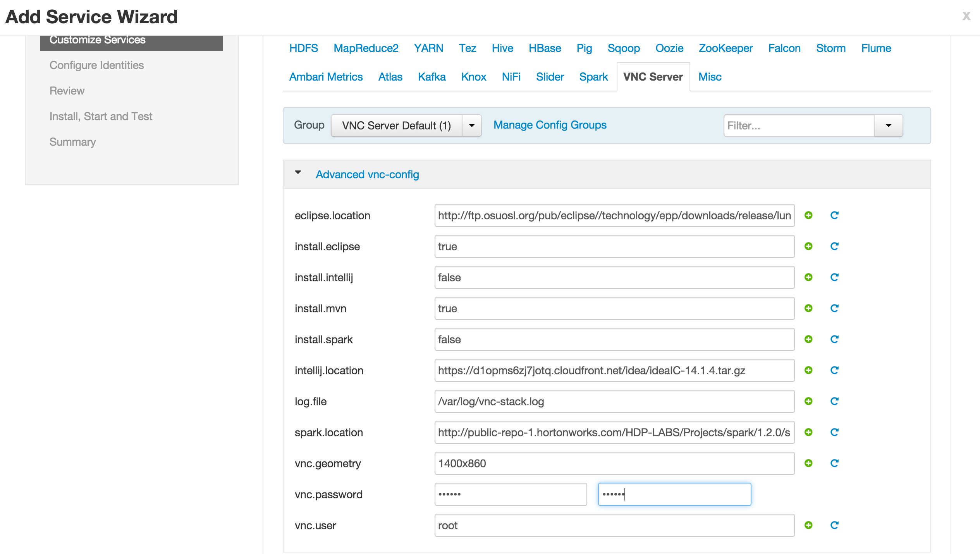Open the Misc configuration tab
Screen dimensions: 980x554
pos(710,77)
